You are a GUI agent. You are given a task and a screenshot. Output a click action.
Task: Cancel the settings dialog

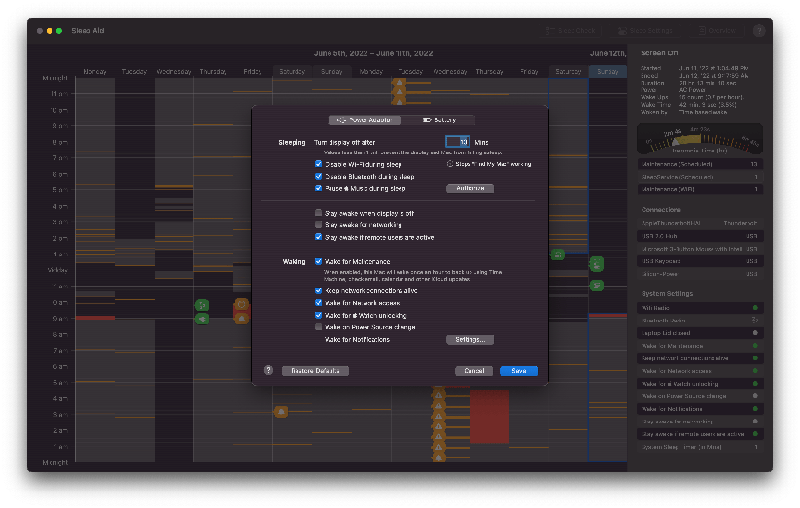click(474, 371)
